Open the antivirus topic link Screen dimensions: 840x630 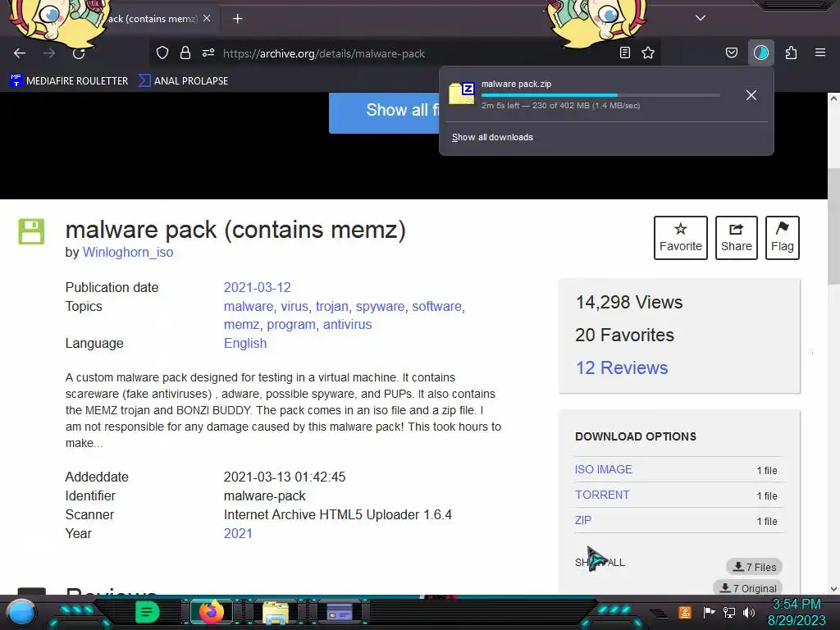pyautogui.click(x=347, y=325)
